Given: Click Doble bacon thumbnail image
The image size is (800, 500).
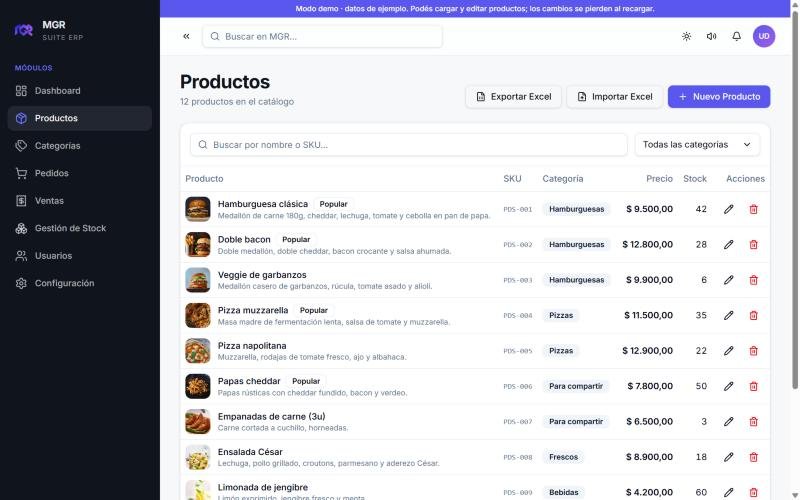Looking at the screenshot, I should coord(198,245).
